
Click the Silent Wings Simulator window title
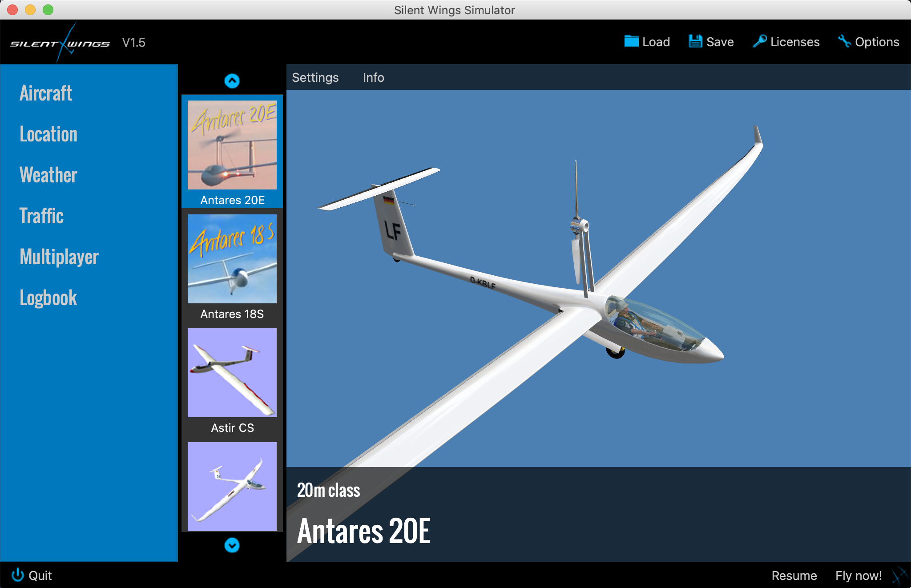[455, 10]
